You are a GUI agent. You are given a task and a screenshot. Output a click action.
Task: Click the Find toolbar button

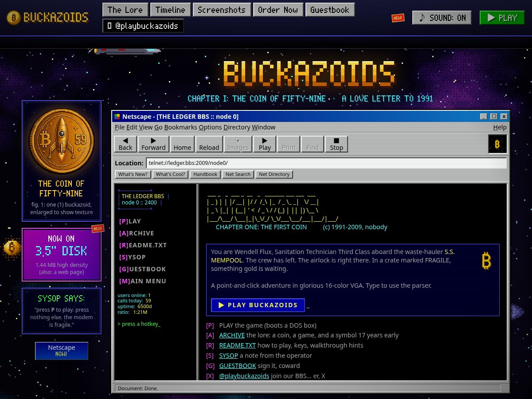[x=313, y=144]
